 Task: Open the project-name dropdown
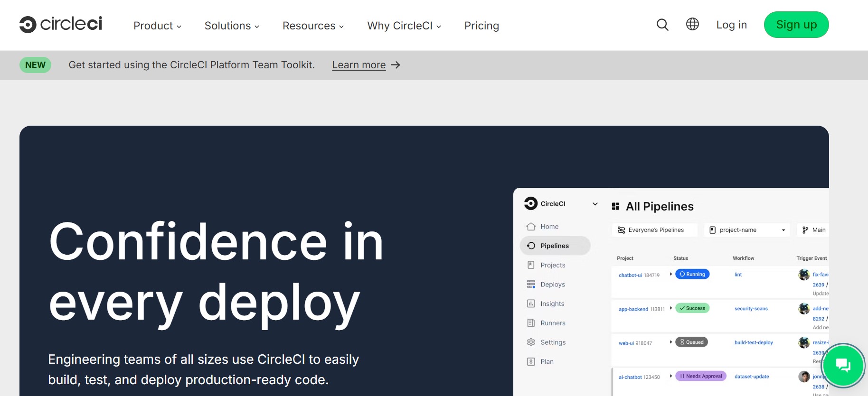tap(747, 230)
